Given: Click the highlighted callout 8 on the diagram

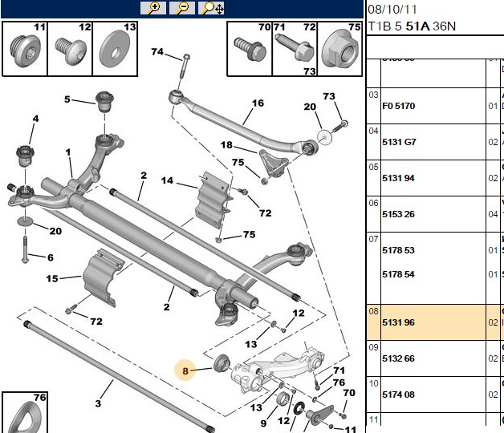Looking at the screenshot, I should click(x=185, y=370).
